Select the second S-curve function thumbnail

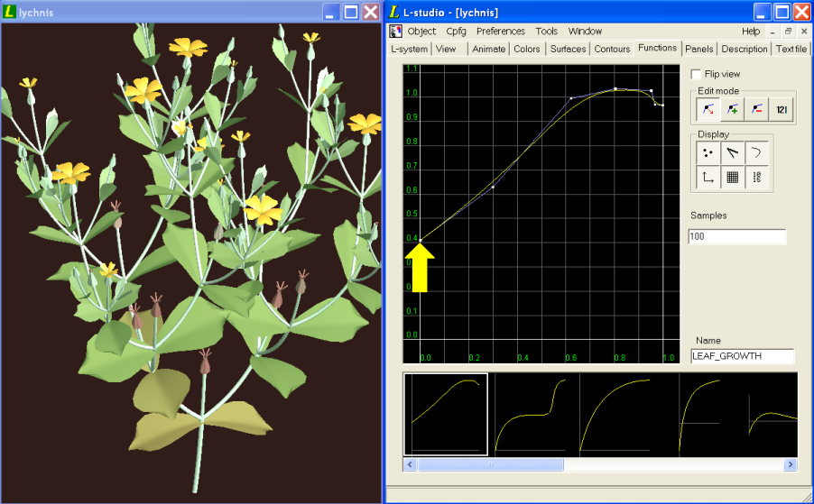point(531,415)
